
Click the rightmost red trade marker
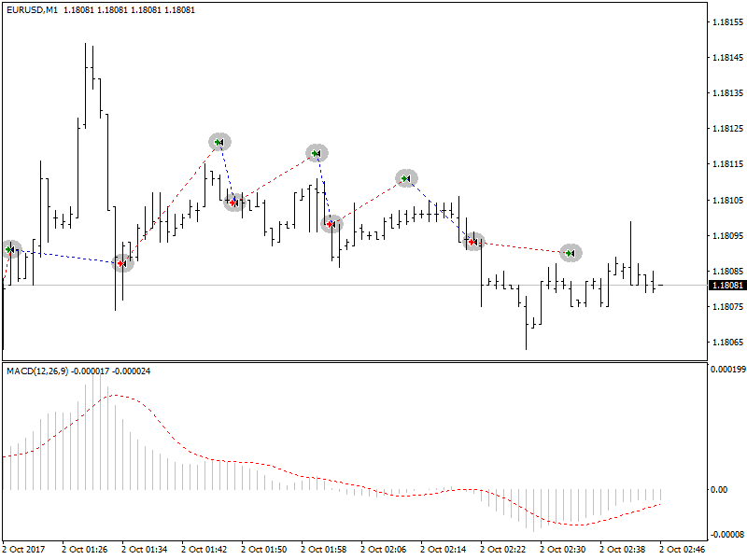tap(473, 242)
